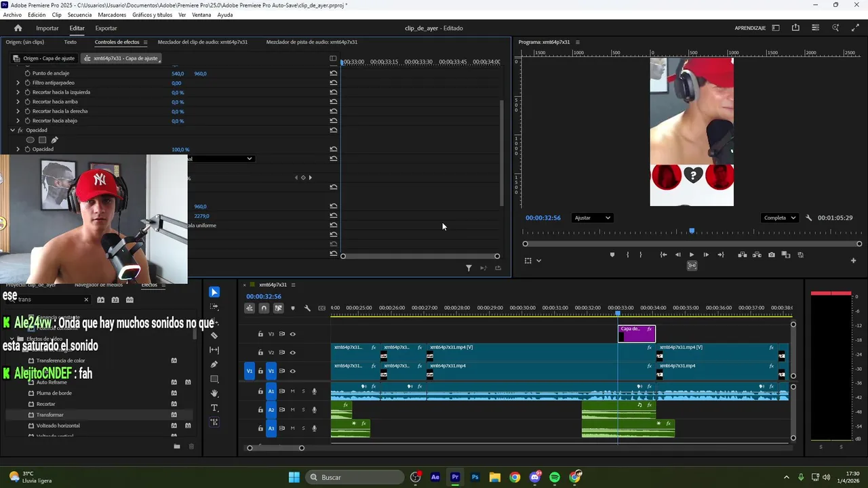Select the Razor tool

click(x=214, y=335)
